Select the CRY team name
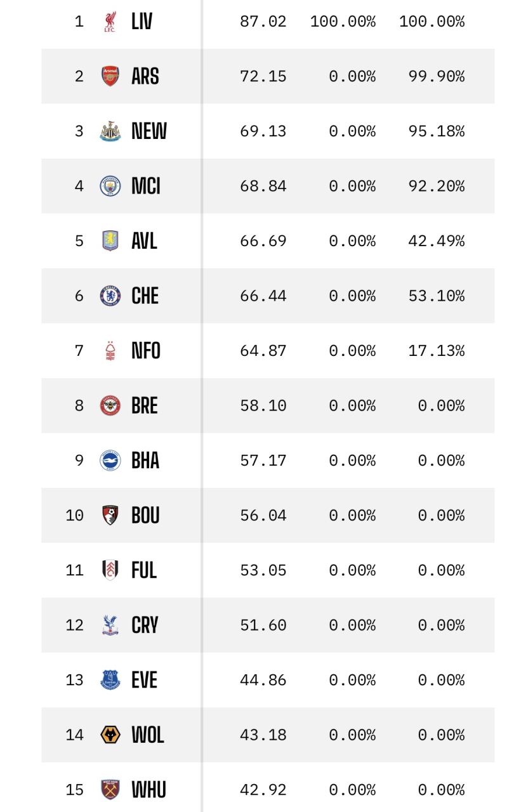 [145, 625]
